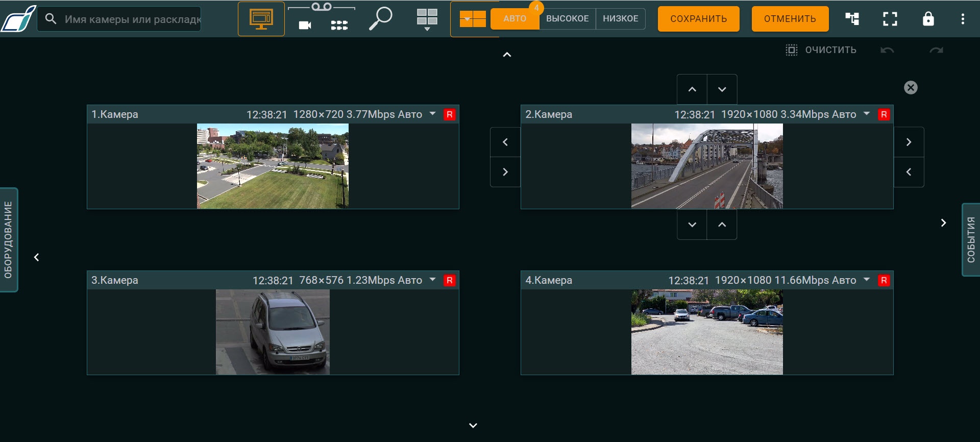Open stream dropdown arrow on 2.Камера
Image resolution: width=980 pixels, height=442 pixels.
tap(867, 114)
